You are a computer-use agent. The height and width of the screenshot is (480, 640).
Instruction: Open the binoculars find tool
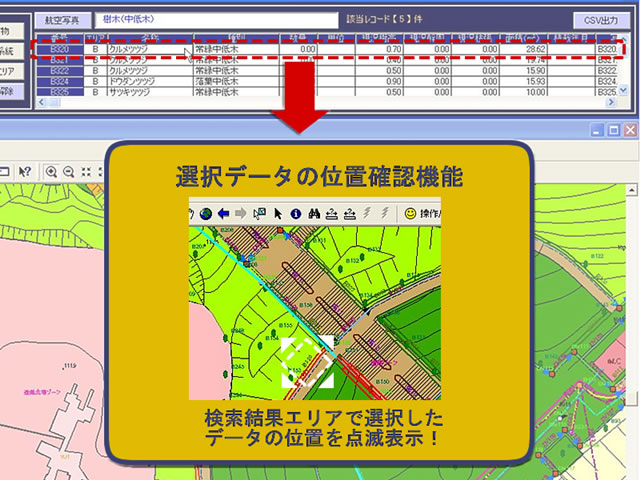click(314, 213)
